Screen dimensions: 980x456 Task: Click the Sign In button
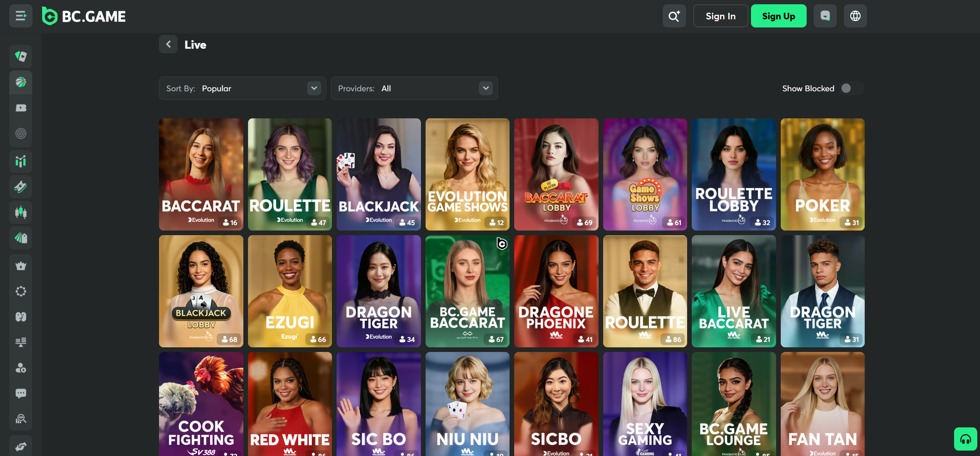tap(720, 16)
